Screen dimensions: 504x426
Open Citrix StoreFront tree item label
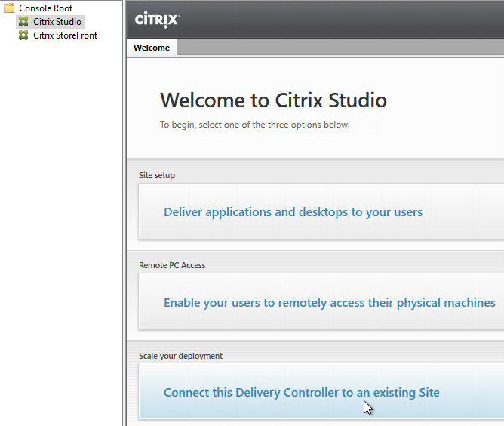click(x=65, y=35)
